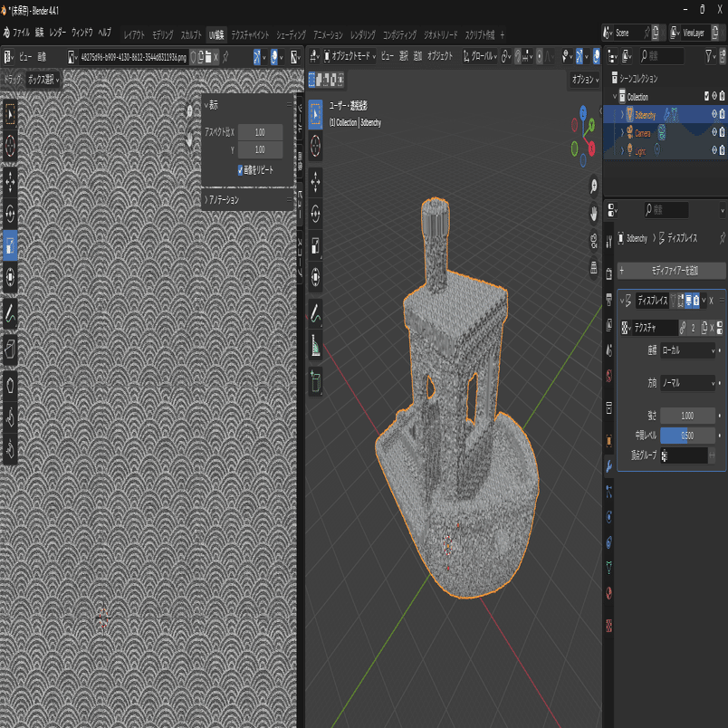Click the viewport pan hand icon
Screen dimensions: 728x728
pos(593,214)
